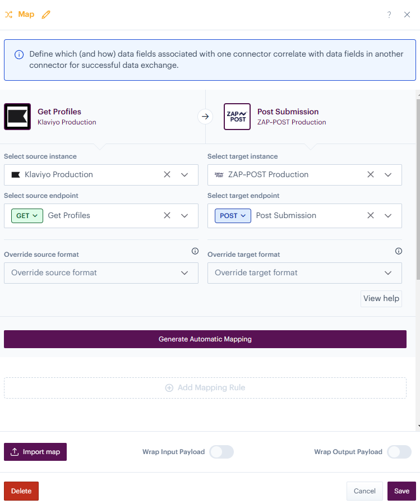This screenshot has width=420, height=504.
Task: Click Add Mapping Rule
Action: click(x=205, y=387)
